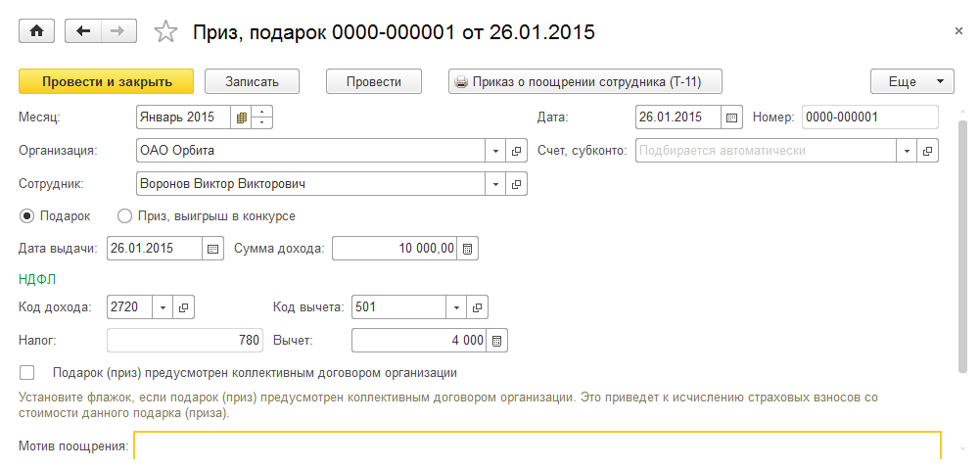Click the Дата field 26.01.2015 at top
Screen dimensions: 980x468
[x=678, y=117]
